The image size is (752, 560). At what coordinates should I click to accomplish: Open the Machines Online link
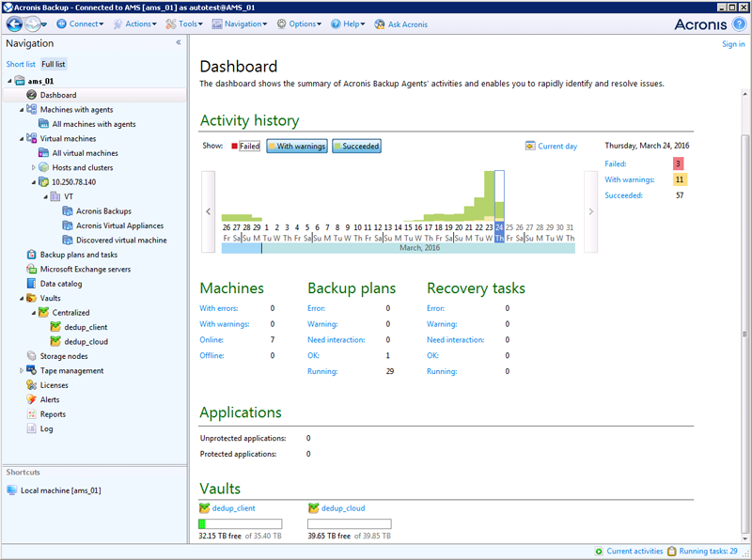point(211,340)
